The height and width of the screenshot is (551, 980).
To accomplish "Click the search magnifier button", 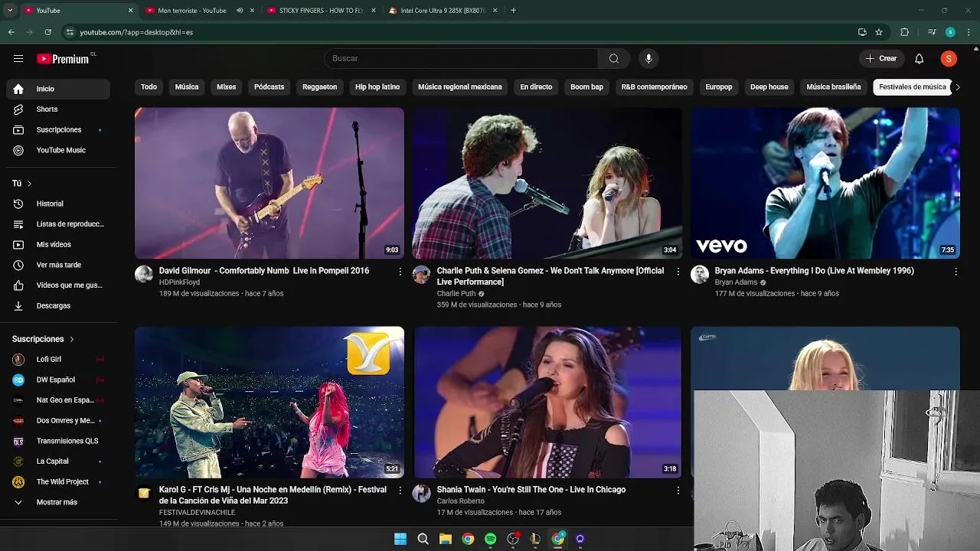I will pyautogui.click(x=614, y=59).
